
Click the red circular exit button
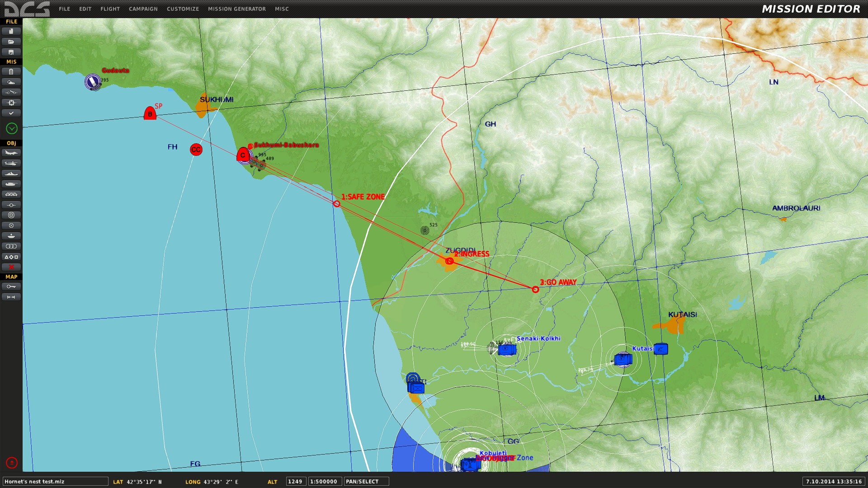tap(12, 463)
